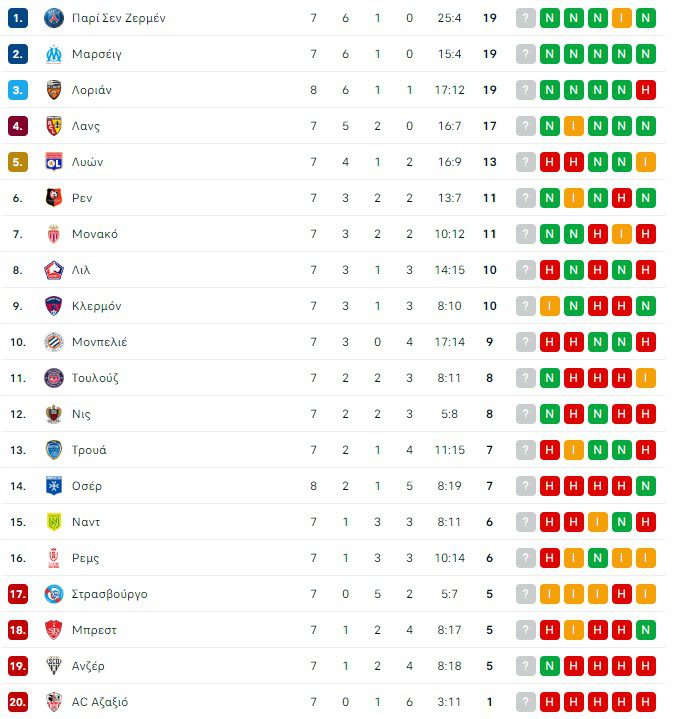Click the last green N form badge for Μπρεστ
This screenshot has height=719, width=674.
[x=646, y=630]
